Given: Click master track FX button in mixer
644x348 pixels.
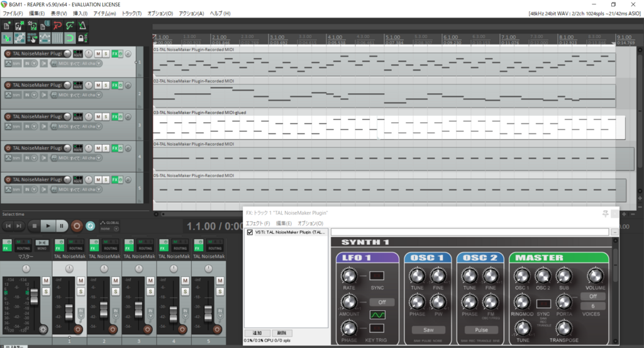Looking at the screenshot, I should coord(6,245).
